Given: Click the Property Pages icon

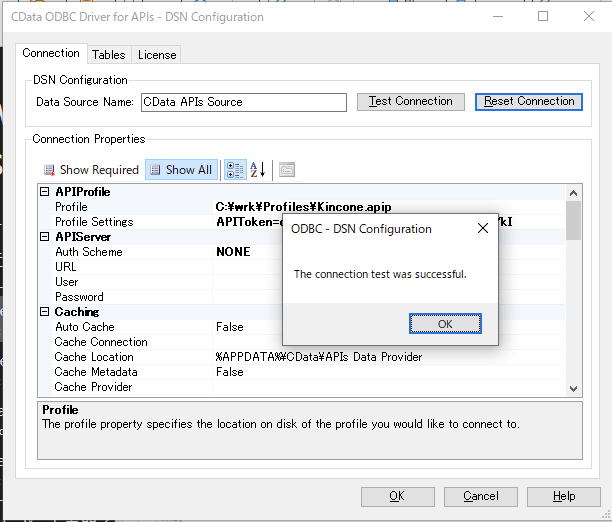Looking at the screenshot, I should pyautogui.click(x=287, y=170).
